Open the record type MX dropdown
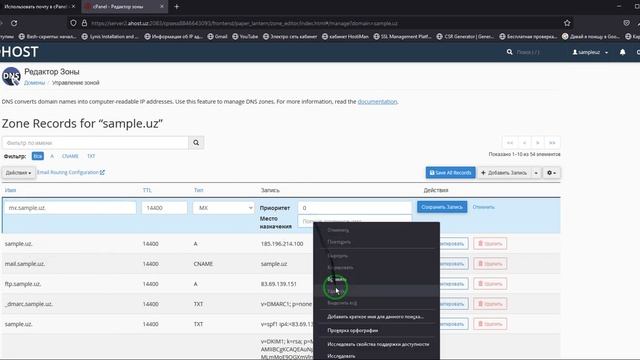Image resolution: width=640 pixels, height=360 pixels. tap(224, 208)
